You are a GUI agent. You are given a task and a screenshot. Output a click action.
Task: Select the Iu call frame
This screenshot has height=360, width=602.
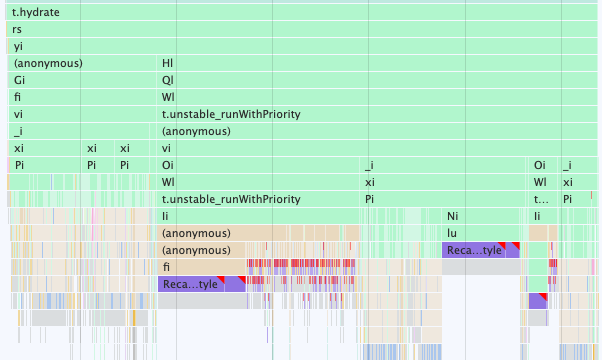coord(481,233)
